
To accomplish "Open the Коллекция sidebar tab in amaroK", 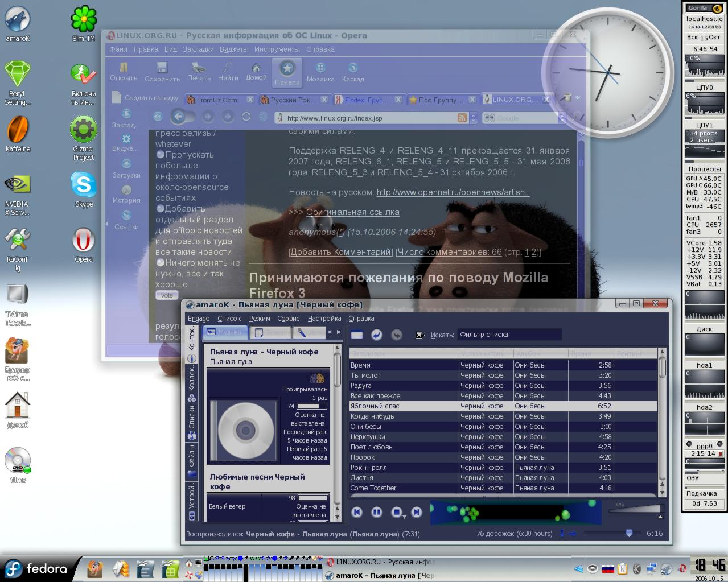I will click(192, 383).
